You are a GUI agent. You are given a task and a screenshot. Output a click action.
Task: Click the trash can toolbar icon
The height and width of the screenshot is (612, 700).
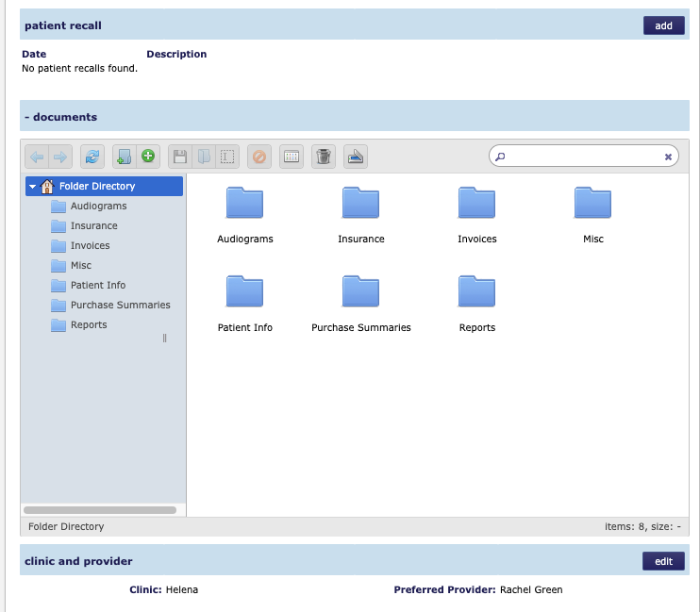[324, 157]
